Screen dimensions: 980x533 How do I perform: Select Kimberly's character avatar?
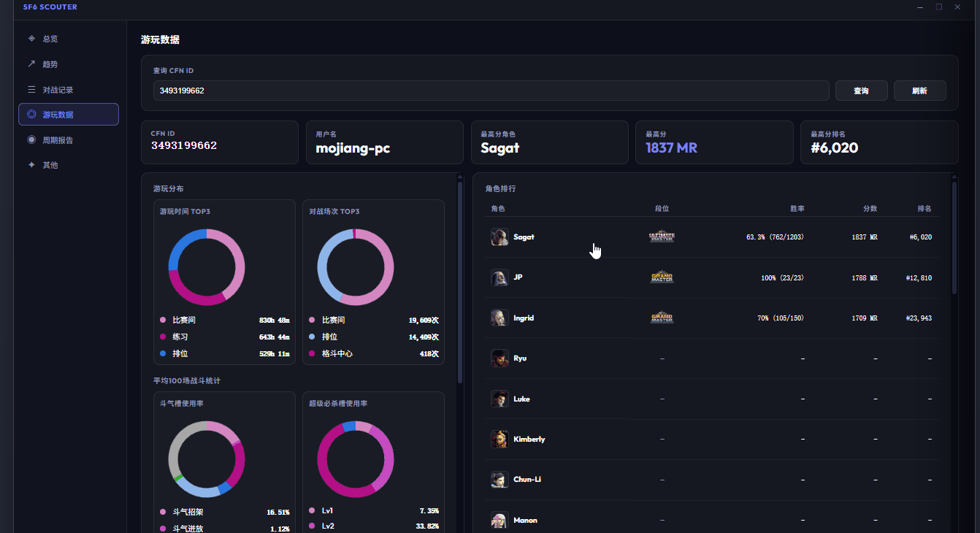[x=499, y=440]
